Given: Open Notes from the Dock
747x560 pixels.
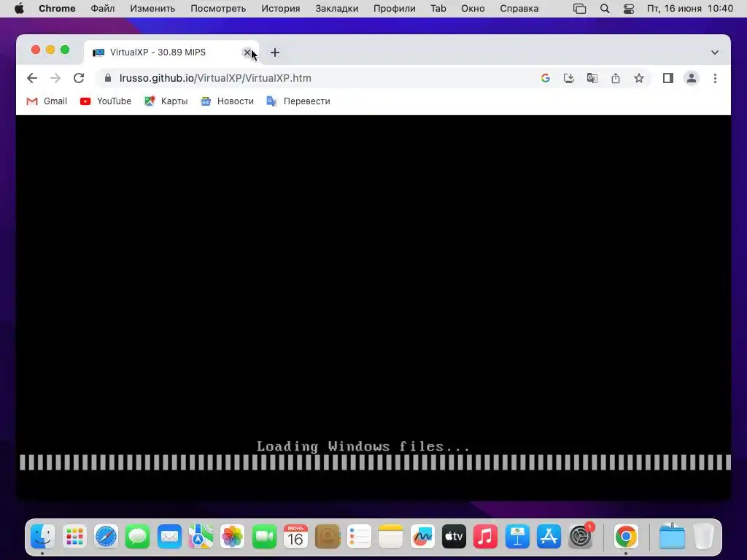Looking at the screenshot, I should 391,537.
